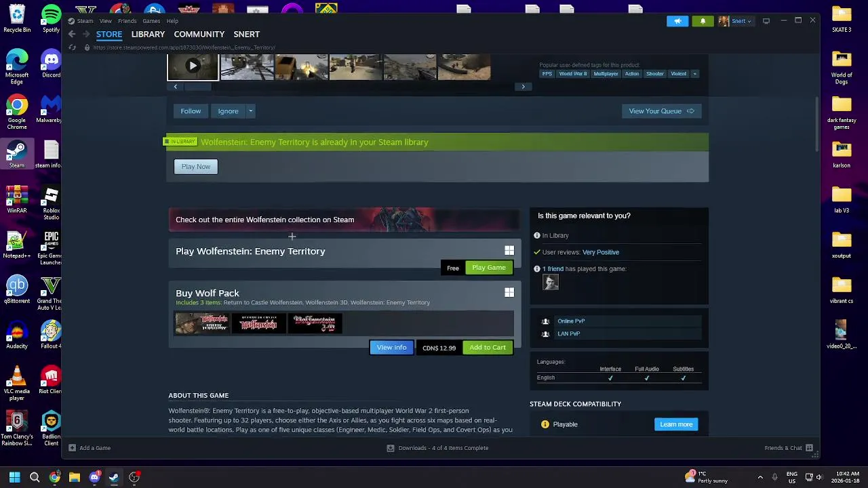Open File Explorer from the taskbar
This screenshot has width=868, height=488.
(x=75, y=477)
